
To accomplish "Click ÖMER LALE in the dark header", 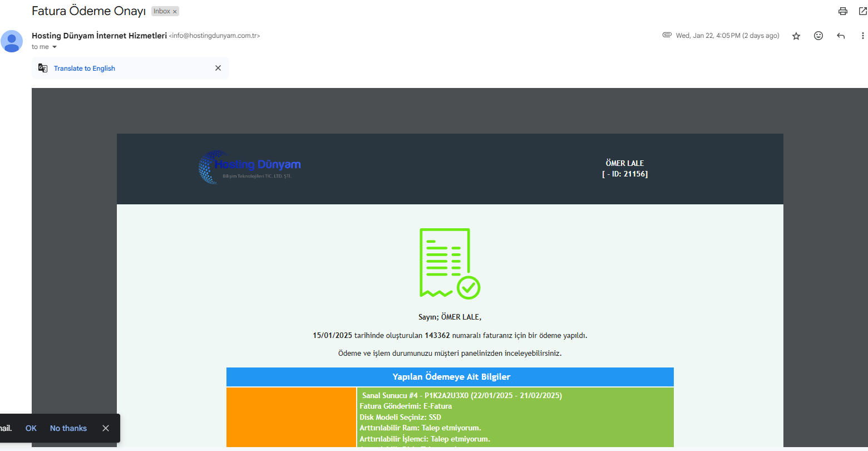I will coord(625,163).
